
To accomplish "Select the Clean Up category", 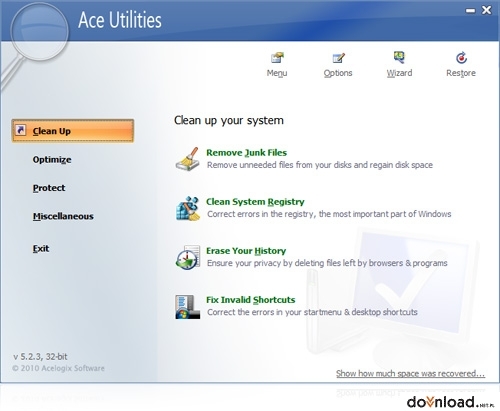I will 73,131.
